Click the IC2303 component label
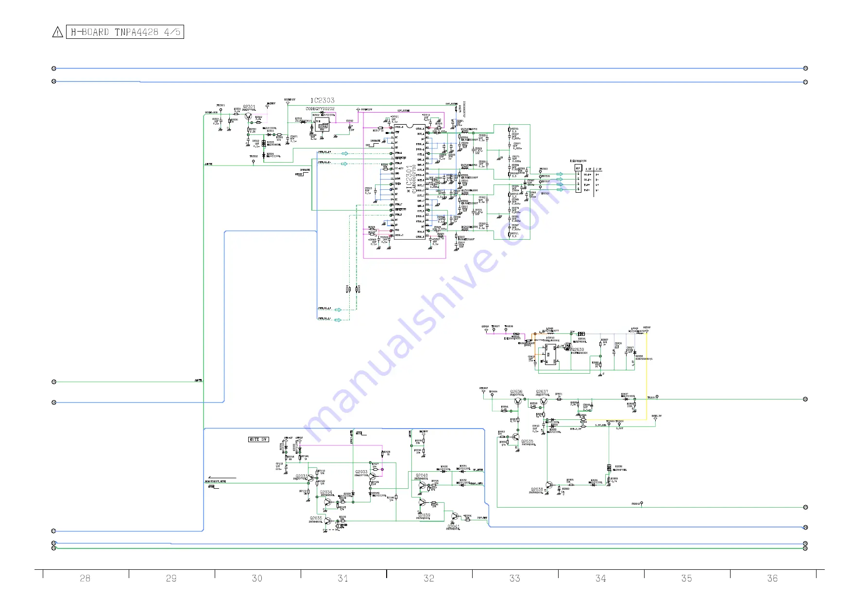Image resolution: width=868 pixels, height=613 pixels. (x=323, y=100)
